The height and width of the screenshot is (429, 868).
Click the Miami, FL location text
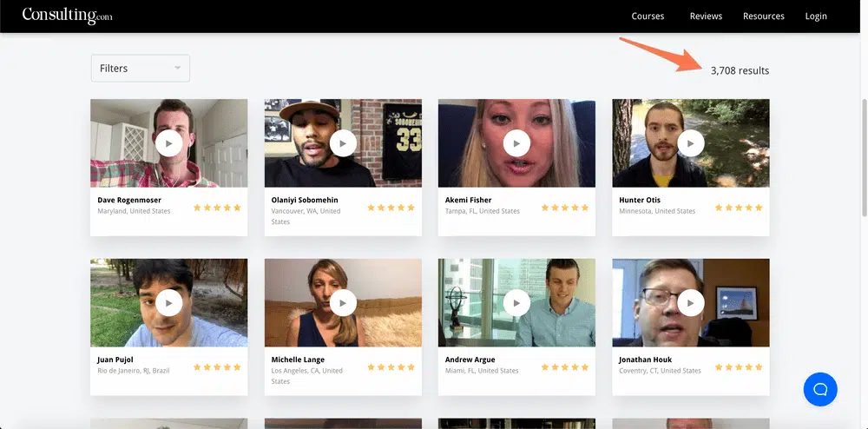482,370
